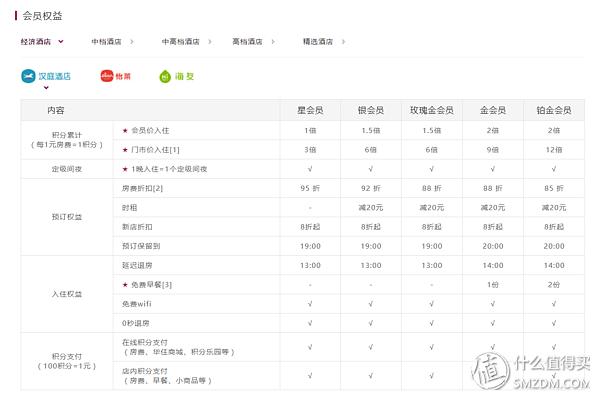Viewport: 600px width, 400px height.
Task: Click the 1倍 points cell
Action: pos(310,131)
